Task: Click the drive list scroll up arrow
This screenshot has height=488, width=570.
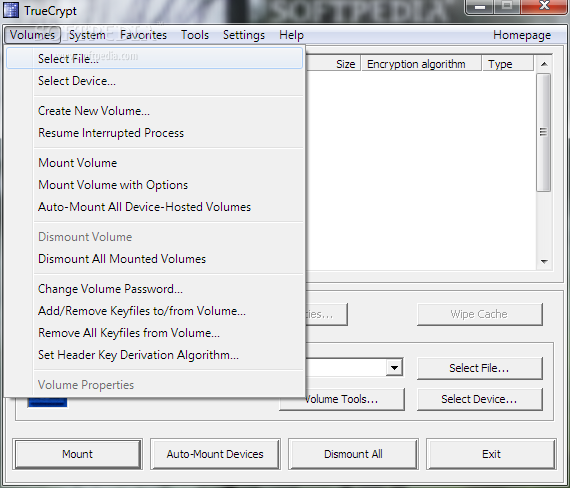Action: pos(544,64)
